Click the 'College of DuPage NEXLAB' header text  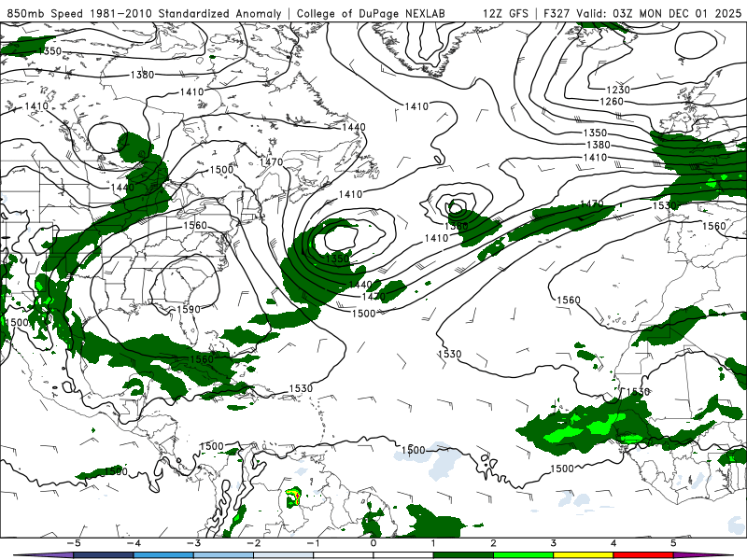(371, 13)
